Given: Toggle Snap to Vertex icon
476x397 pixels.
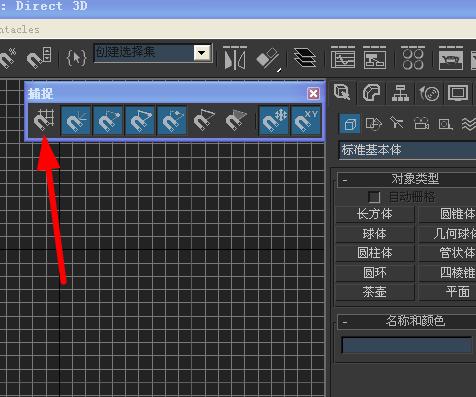Looking at the screenshot, I should pyautogui.click(x=108, y=120).
